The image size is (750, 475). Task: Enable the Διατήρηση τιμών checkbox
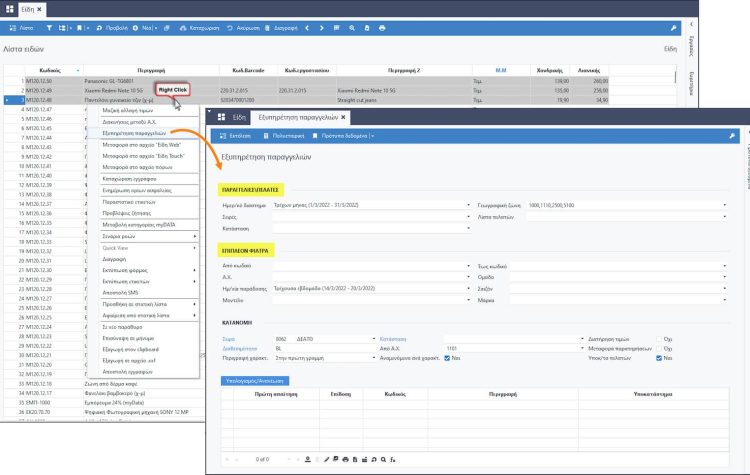tap(661, 338)
